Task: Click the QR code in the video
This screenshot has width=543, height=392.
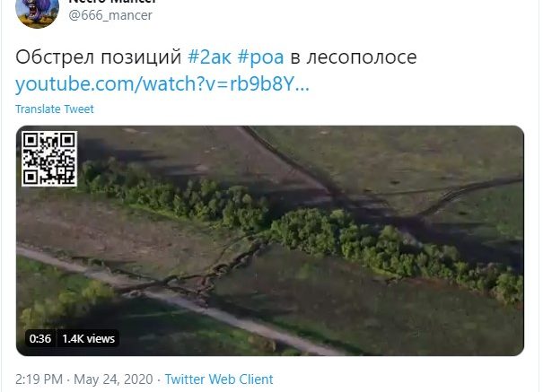Action: (49, 159)
